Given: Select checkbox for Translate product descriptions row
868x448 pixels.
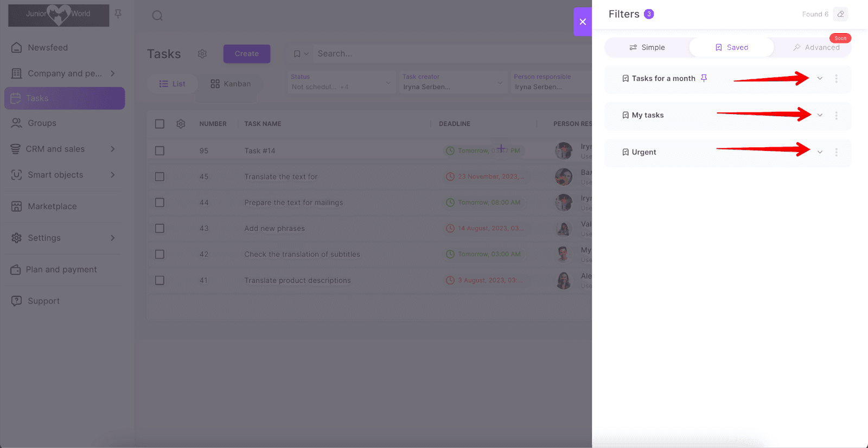Looking at the screenshot, I should pyautogui.click(x=159, y=281).
